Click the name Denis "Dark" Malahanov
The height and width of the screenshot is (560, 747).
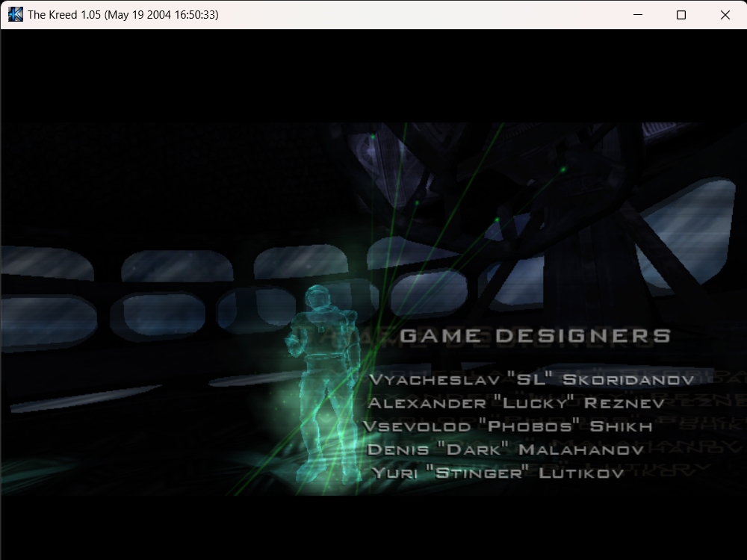click(x=506, y=449)
